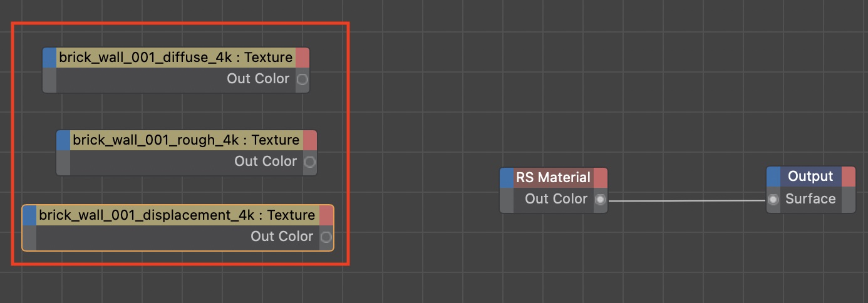Select the brick_wall_001_diffuse_4k texture node title
The image size is (868, 303).
click(175, 58)
